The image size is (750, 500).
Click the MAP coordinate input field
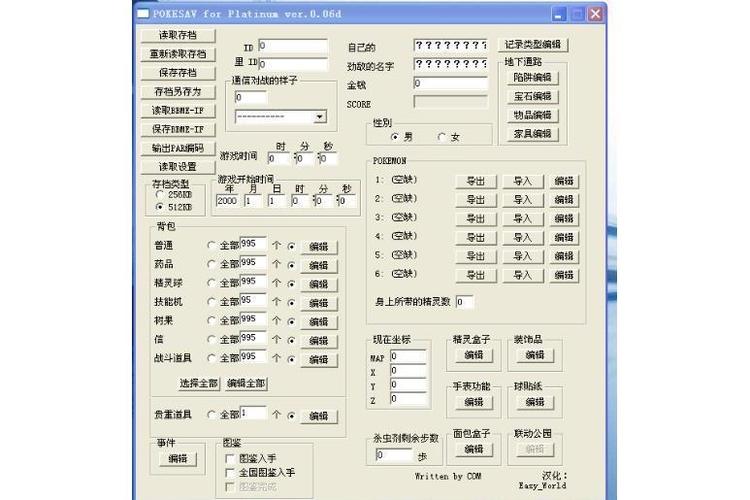coord(408,356)
